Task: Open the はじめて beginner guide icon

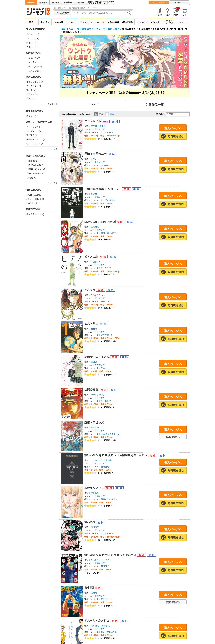Action: [159, 12]
